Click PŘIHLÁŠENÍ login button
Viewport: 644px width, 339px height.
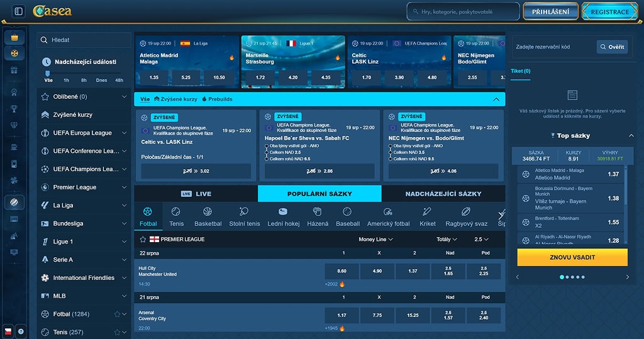[550, 11]
